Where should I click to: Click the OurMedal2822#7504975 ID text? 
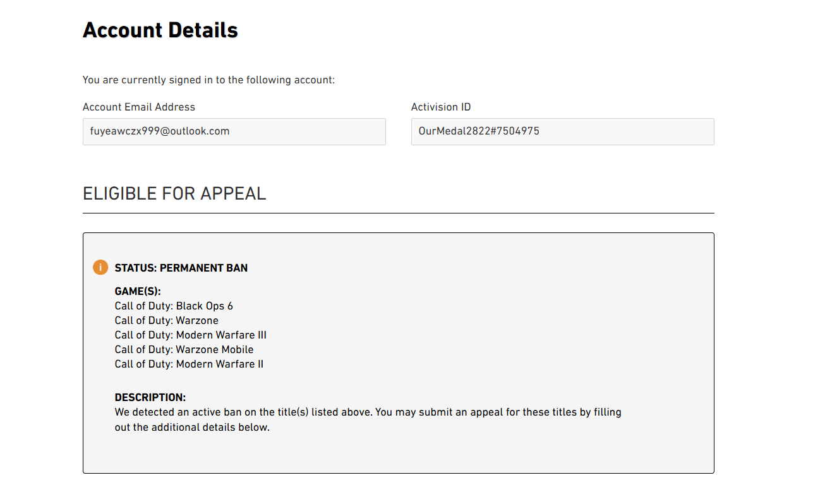pos(479,131)
